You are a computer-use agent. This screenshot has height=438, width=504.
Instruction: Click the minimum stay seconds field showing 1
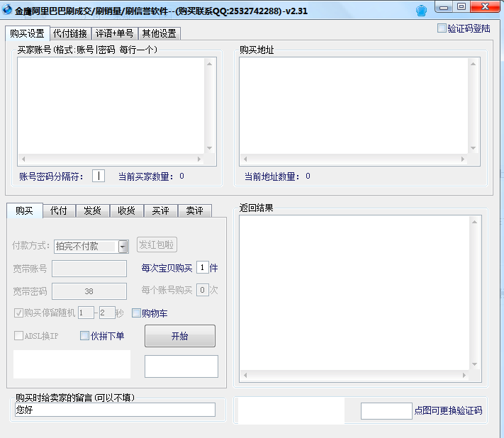pos(86,313)
